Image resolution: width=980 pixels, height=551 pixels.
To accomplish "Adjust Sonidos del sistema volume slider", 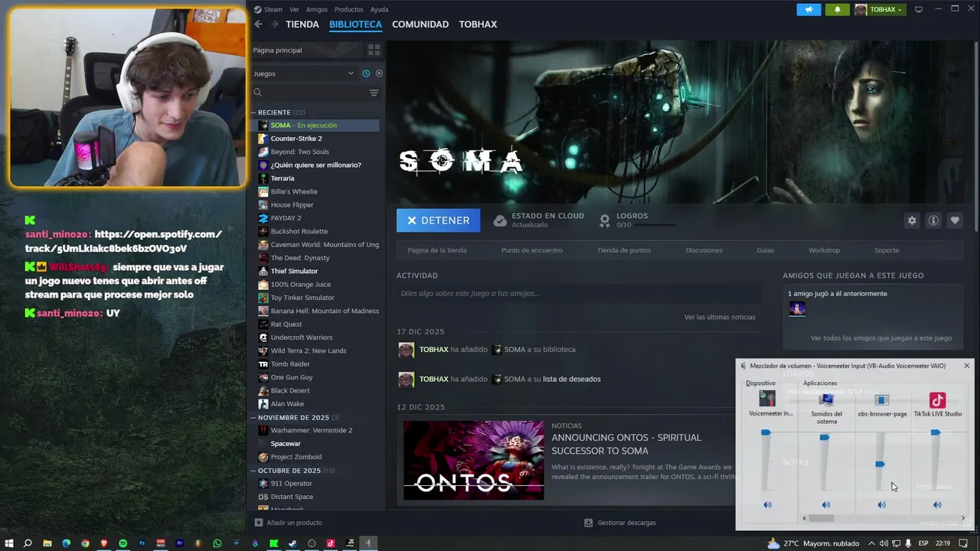I will (x=825, y=438).
